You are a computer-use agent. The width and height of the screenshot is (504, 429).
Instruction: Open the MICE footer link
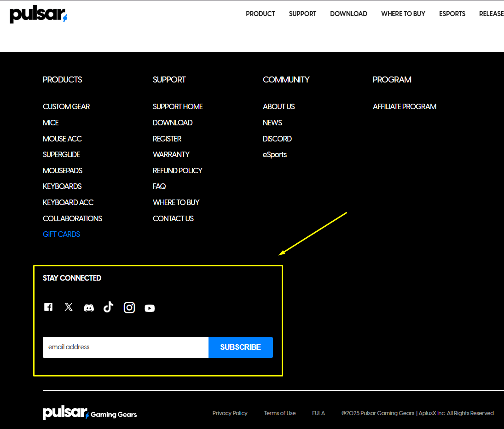51,123
